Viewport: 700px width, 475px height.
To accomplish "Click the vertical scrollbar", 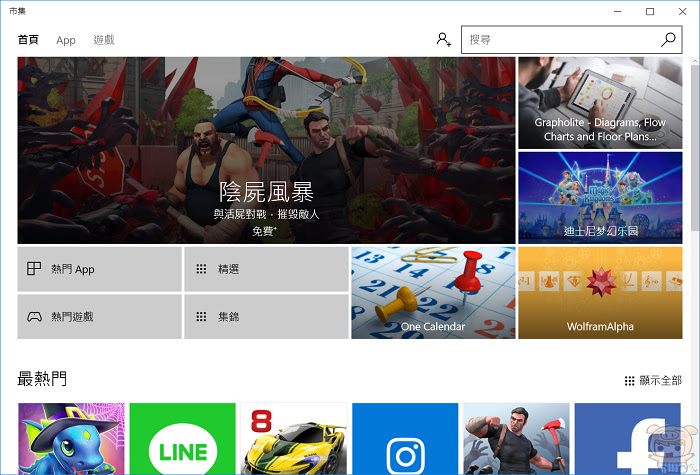I will tap(695, 147).
